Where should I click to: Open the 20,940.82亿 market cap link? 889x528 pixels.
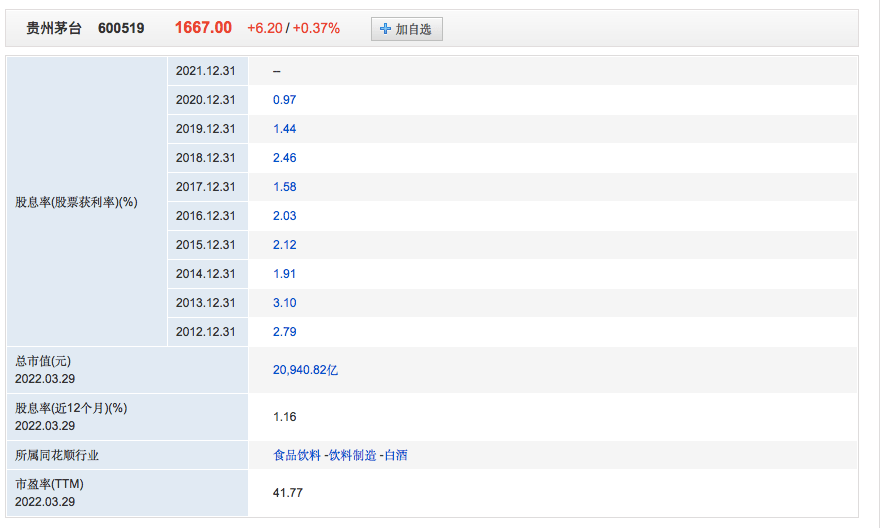point(305,370)
